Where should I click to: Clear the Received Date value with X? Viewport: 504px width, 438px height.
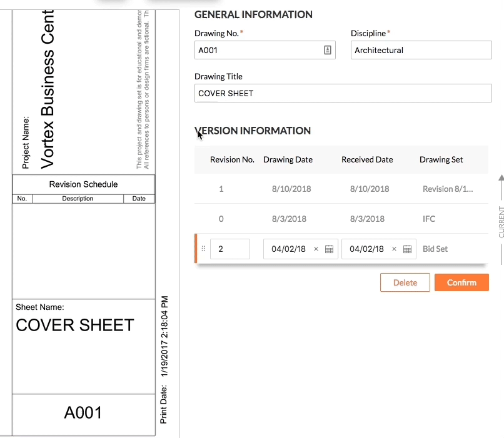coord(394,249)
